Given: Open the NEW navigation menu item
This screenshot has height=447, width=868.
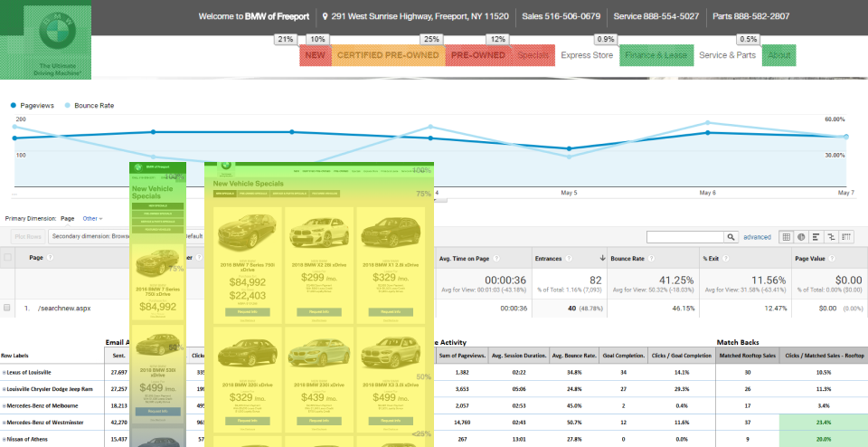Looking at the screenshot, I should coord(315,55).
